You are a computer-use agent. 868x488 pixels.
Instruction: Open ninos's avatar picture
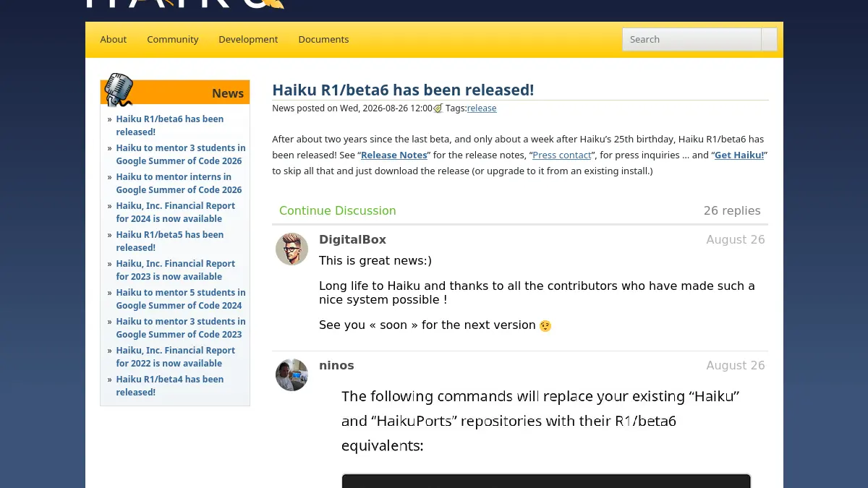(x=292, y=374)
